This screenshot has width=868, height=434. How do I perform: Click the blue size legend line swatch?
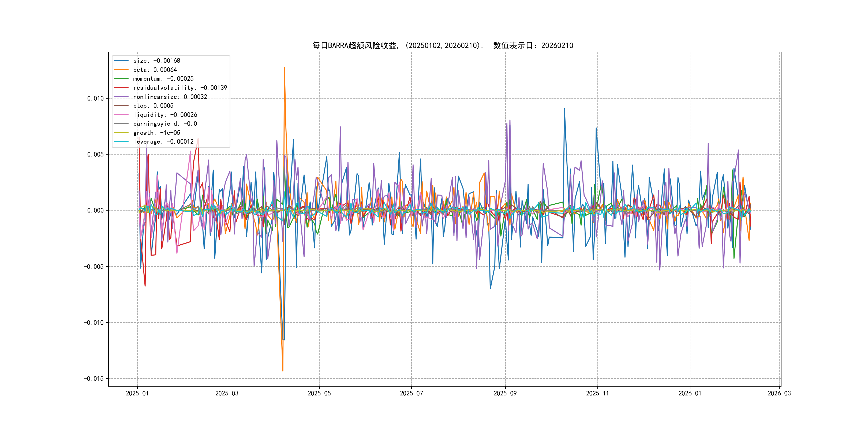[x=121, y=61]
